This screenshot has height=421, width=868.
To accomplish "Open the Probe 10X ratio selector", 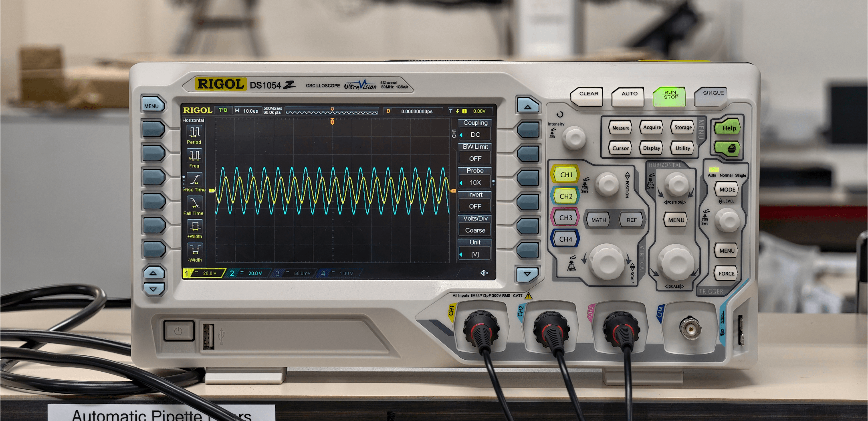I will click(475, 178).
